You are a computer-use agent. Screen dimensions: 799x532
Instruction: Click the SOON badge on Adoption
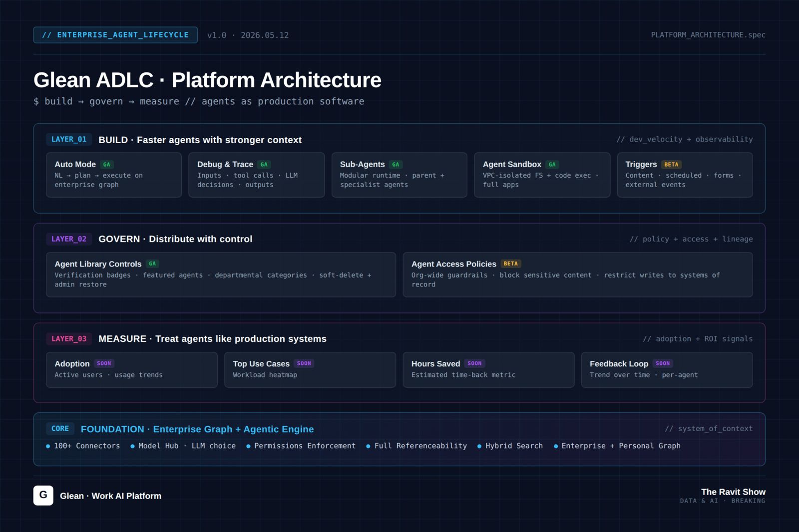(x=104, y=364)
